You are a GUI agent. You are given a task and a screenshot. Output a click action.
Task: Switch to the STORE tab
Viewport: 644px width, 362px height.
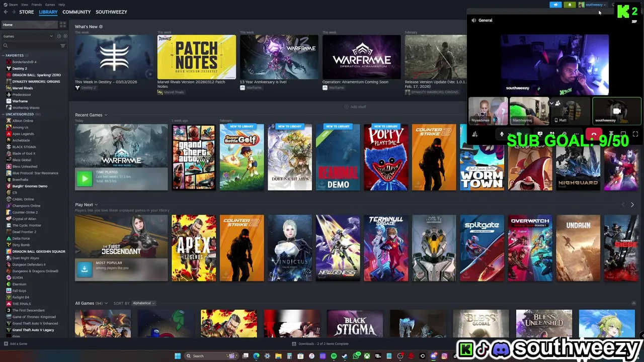[x=27, y=12]
